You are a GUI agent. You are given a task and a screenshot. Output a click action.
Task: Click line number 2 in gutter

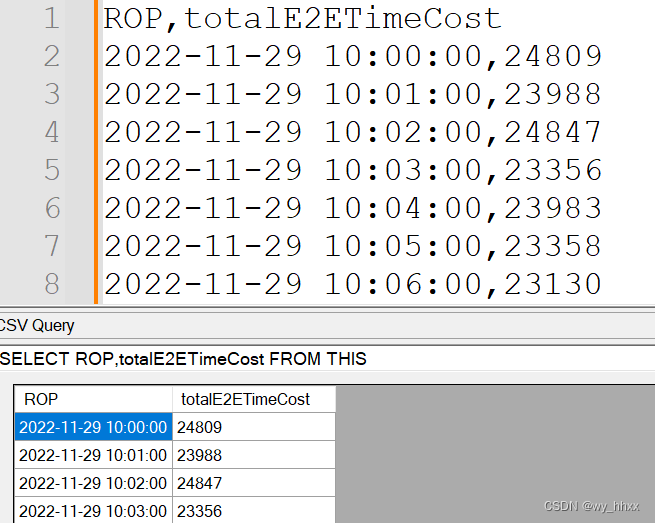[52, 56]
